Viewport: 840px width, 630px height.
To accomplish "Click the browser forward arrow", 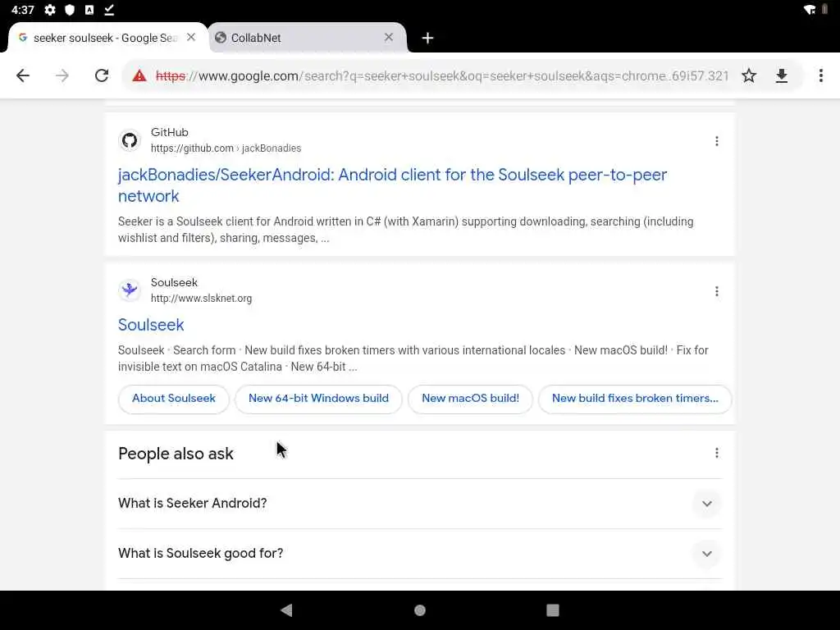I will 62,75.
